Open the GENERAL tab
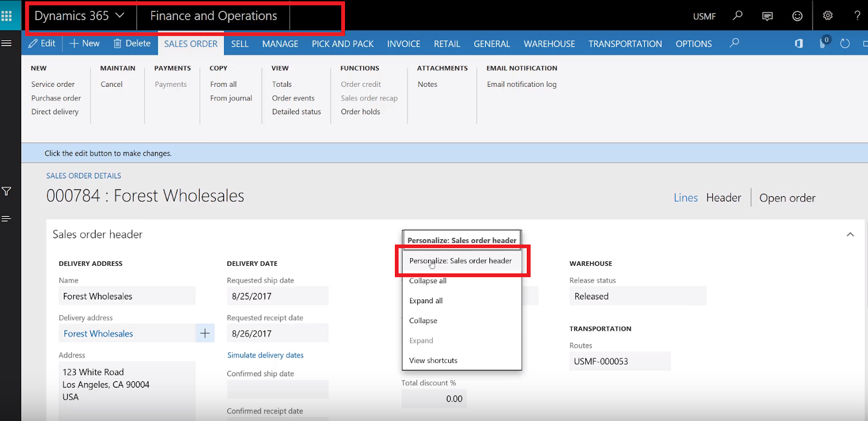Screen dimensions: 868x421 click(492, 44)
